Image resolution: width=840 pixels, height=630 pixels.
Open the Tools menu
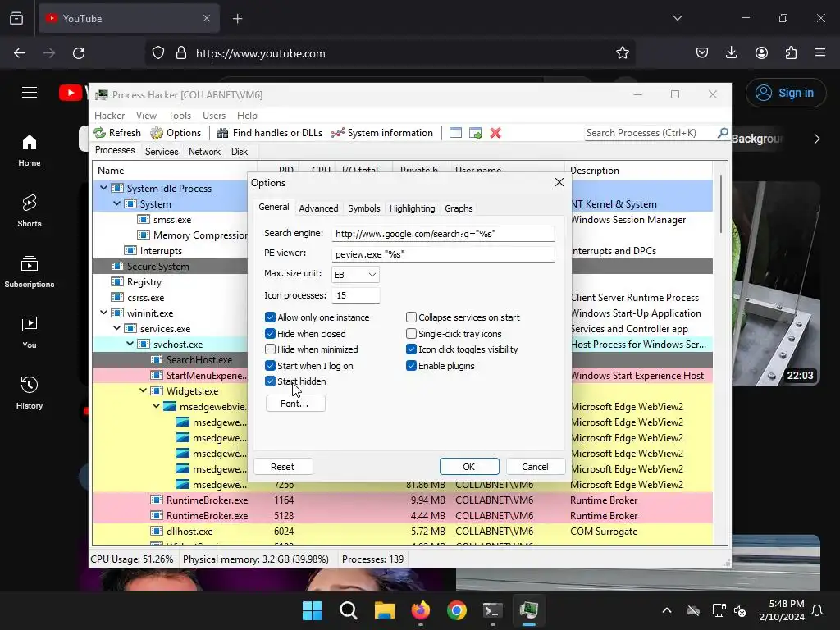click(180, 115)
